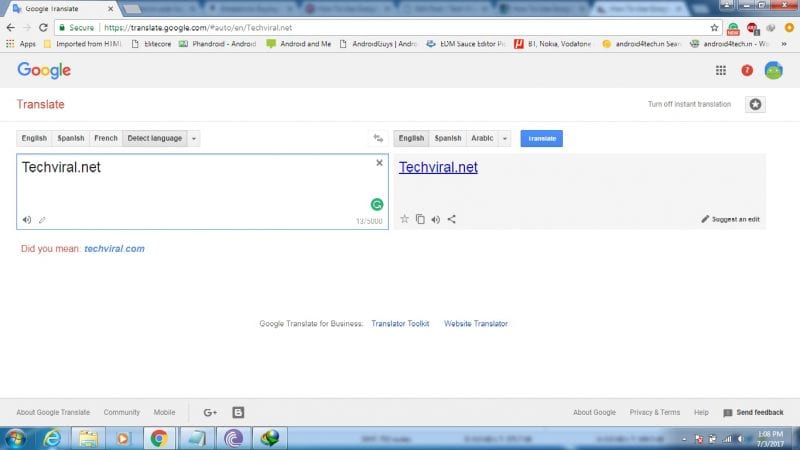Open the Windows Start button
800x450 pixels.
tap(14, 439)
